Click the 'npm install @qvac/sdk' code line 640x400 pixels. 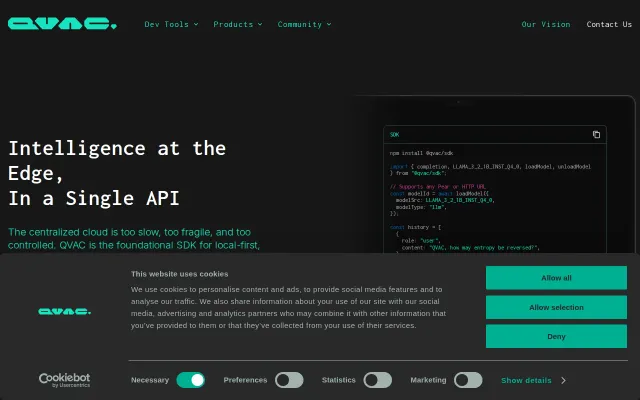pos(421,153)
